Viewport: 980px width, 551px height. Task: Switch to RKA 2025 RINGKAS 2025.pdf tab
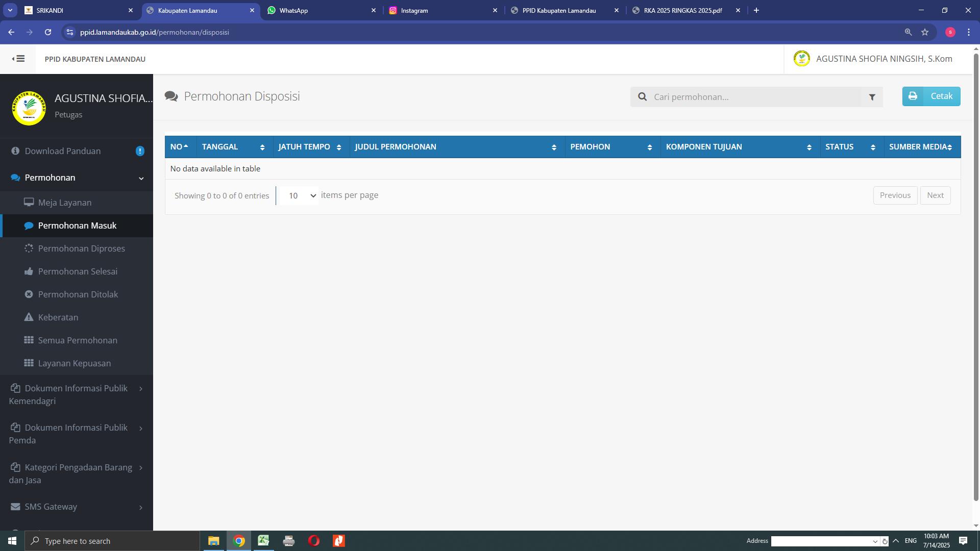coord(686,10)
